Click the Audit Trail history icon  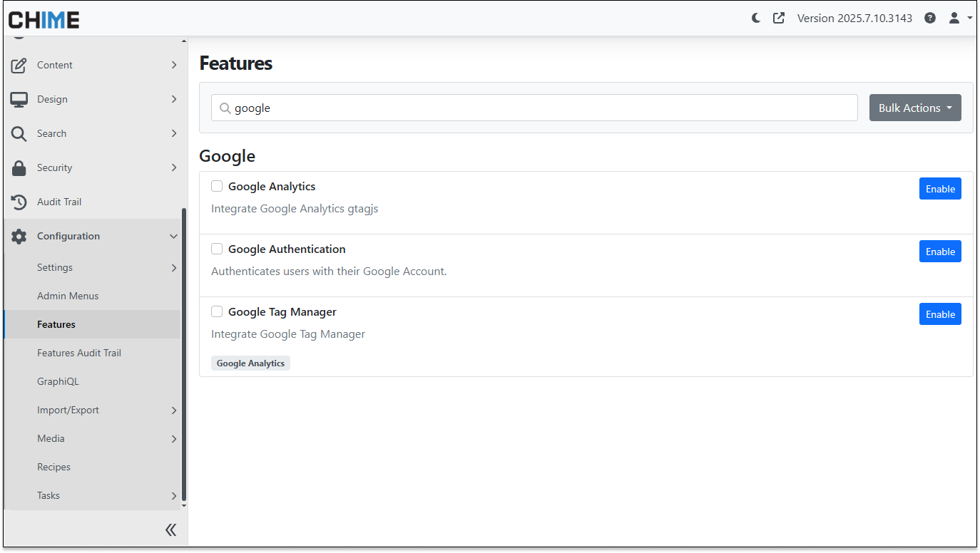(x=19, y=202)
